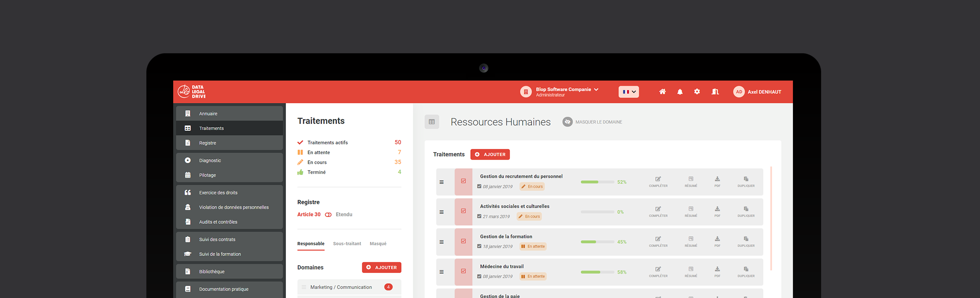This screenshot has height=298, width=980.
Task: Switch to the Sous-traitant tab
Action: coord(347,244)
